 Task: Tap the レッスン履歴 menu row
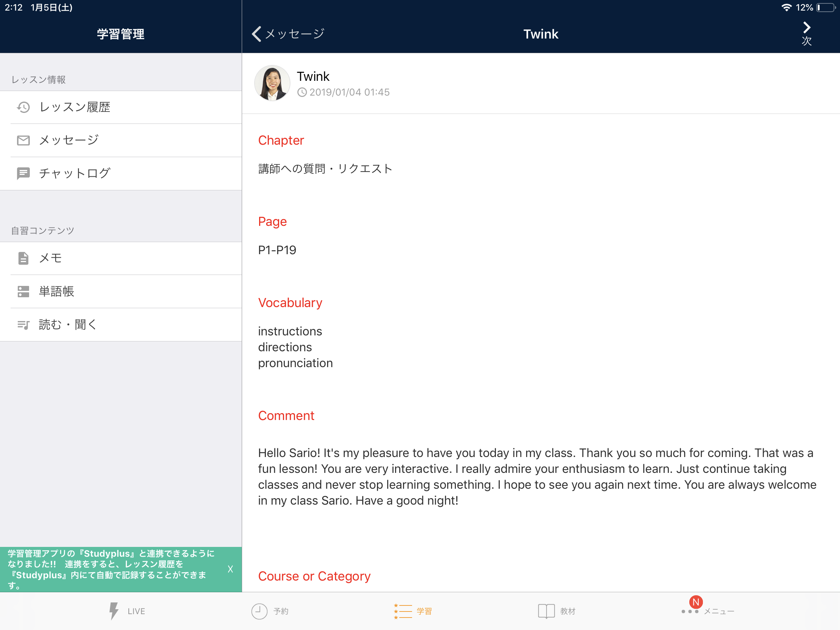pos(121,108)
